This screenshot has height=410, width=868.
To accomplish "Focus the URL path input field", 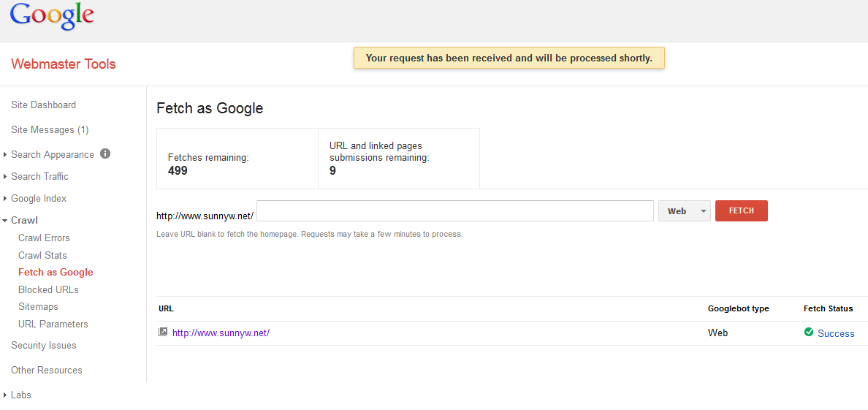I will click(x=455, y=210).
